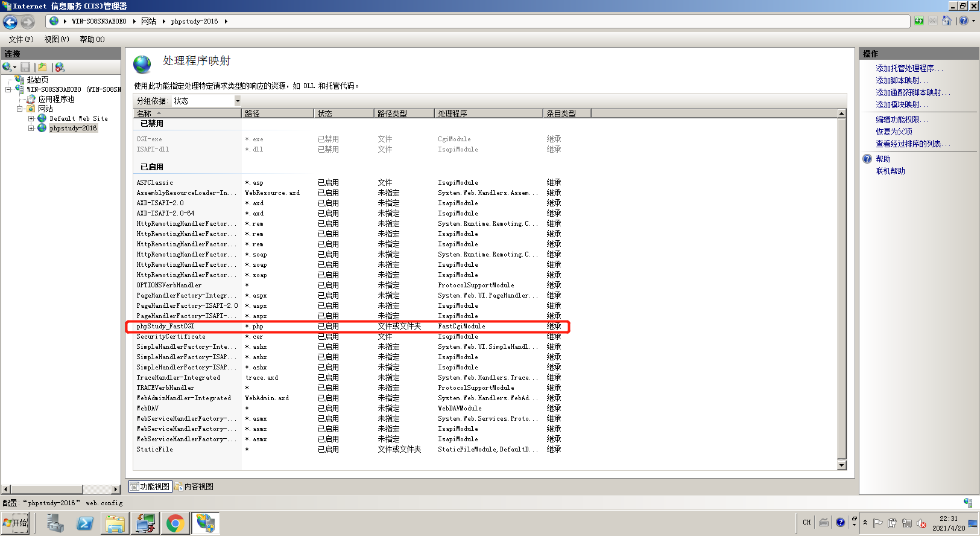
Task: Open Chrome from the taskbar
Action: (x=175, y=523)
